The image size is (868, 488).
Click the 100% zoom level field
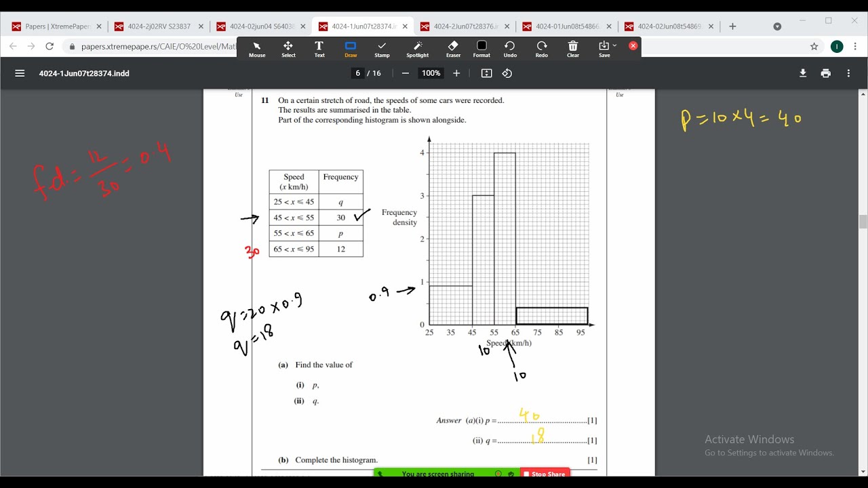coord(431,73)
